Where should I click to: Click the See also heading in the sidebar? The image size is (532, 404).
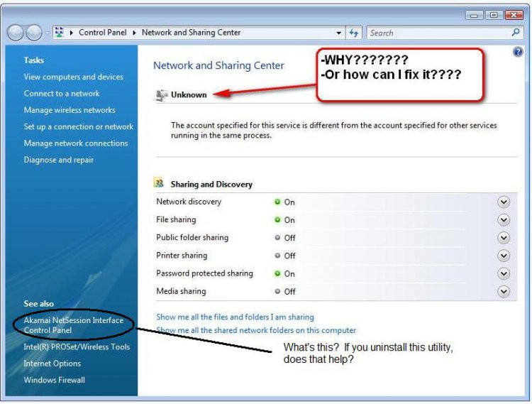(x=39, y=304)
